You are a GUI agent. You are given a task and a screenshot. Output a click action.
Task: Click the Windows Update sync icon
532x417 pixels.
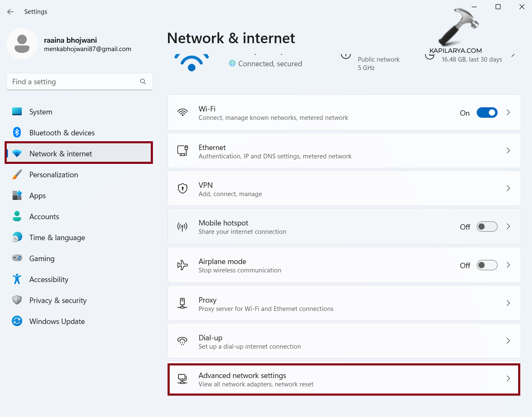click(17, 321)
